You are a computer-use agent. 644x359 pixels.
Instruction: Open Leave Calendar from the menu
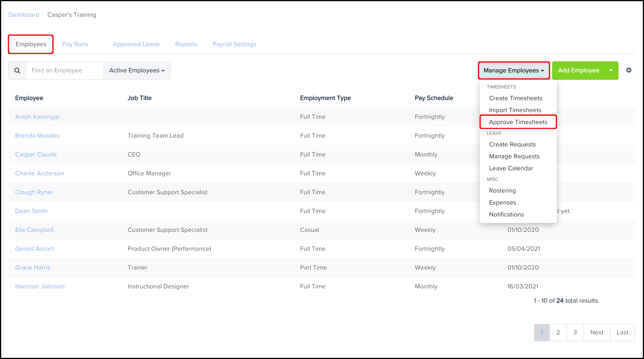(x=511, y=168)
